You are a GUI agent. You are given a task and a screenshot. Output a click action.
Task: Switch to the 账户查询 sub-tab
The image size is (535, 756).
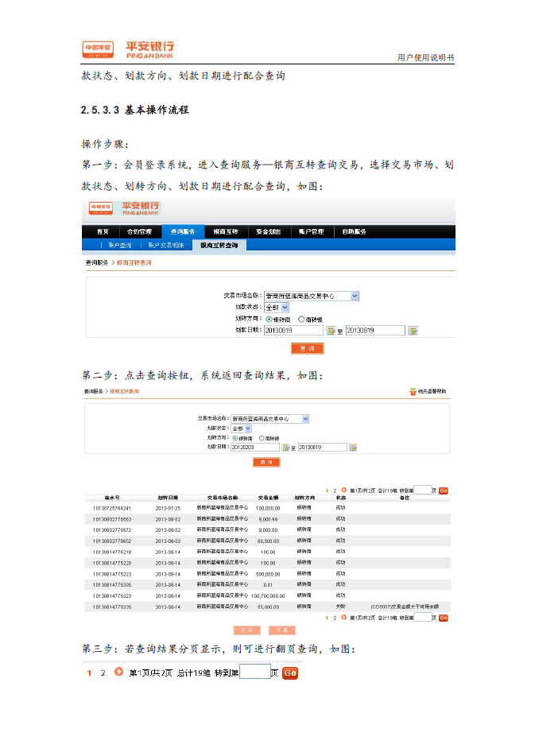click(119, 246)
